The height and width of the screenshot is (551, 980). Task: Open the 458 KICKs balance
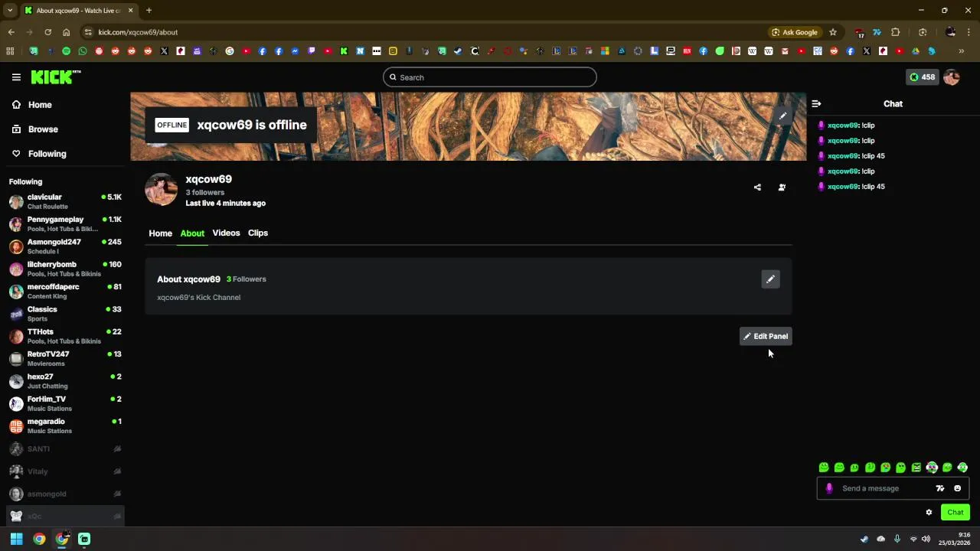(922, 77)
